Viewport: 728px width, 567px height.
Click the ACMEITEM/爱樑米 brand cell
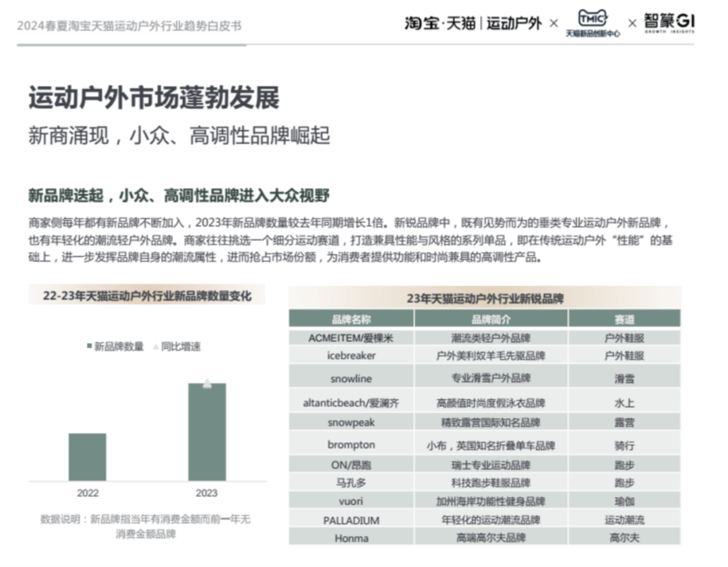[351, 338]
